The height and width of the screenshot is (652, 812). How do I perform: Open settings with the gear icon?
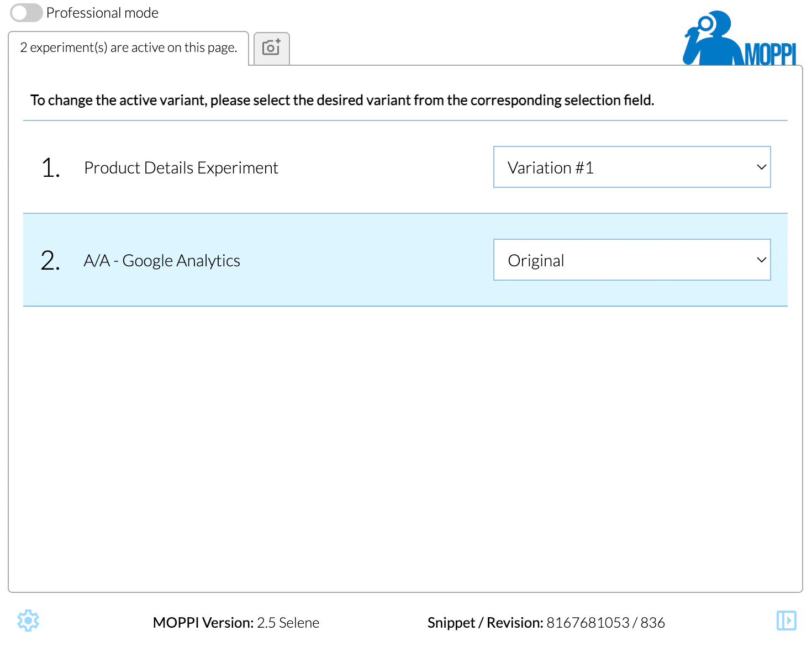pos(28,621)
